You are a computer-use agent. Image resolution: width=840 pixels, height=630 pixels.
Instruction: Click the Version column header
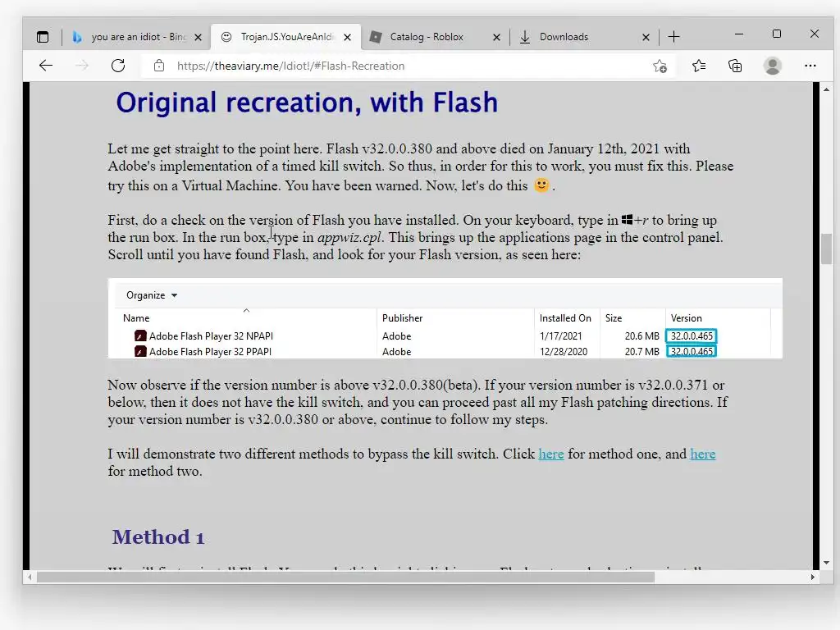point(687,318)
